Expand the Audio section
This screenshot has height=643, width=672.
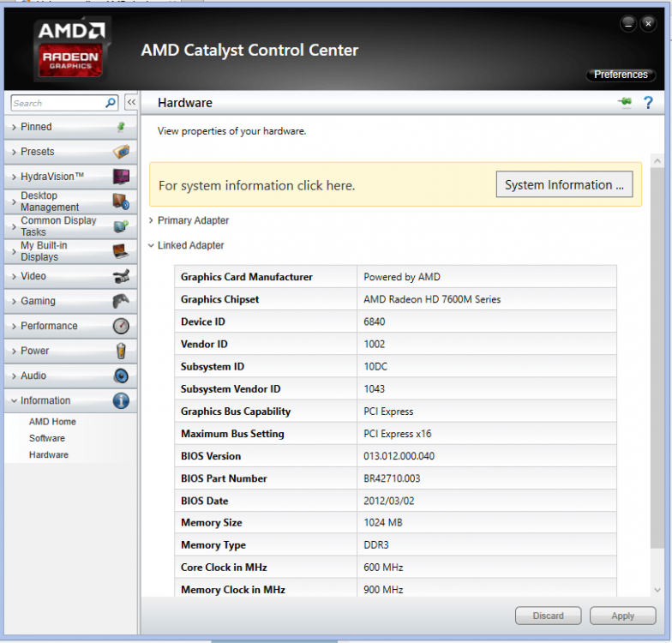[70, 376]
